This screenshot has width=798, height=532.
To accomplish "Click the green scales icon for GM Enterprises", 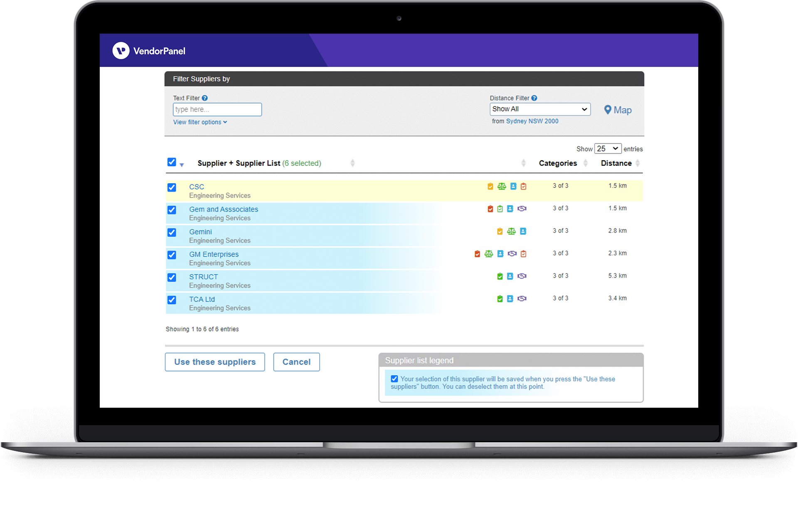I will coord(489,254).
